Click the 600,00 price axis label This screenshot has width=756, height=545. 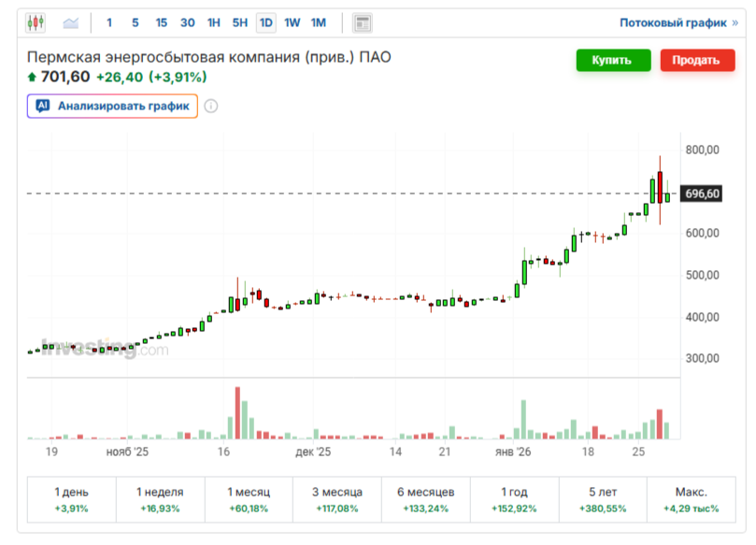(x=702, y=233)
